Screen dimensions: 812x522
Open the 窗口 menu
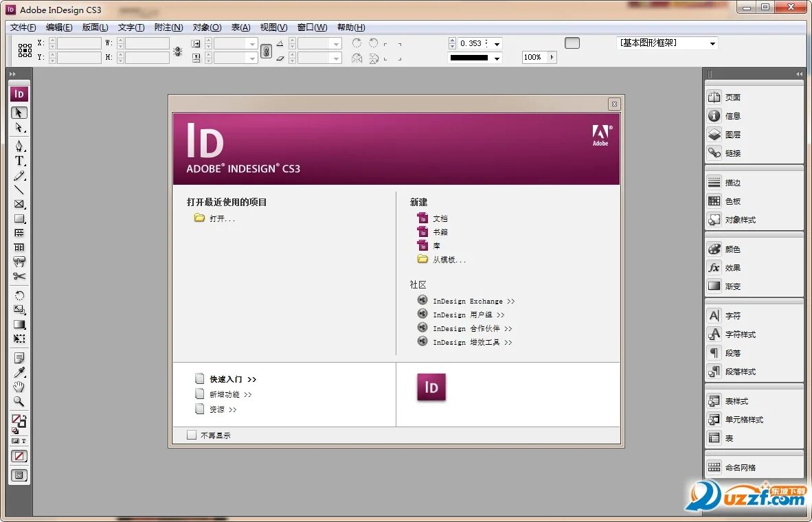pyautogui.click(x=312, y=27)
